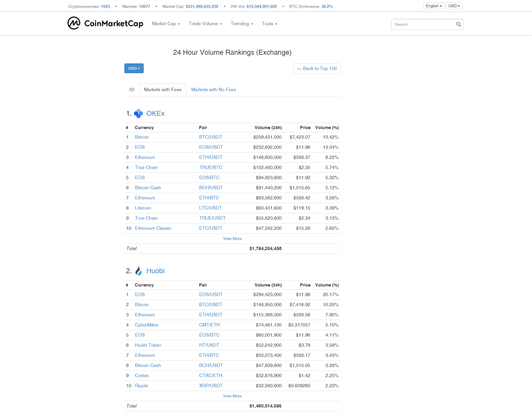Open Ripple currency link
Screen dimensions: 532x415
pos(141,386)
